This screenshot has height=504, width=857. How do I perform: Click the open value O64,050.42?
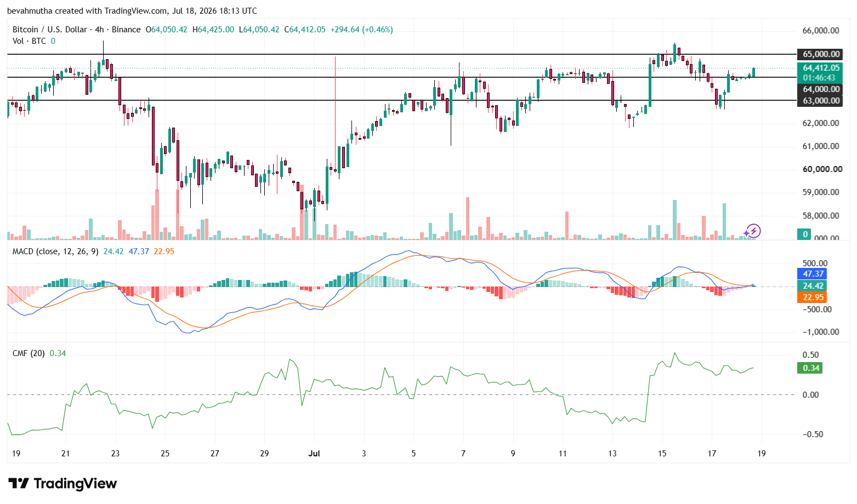click(166, 30)
